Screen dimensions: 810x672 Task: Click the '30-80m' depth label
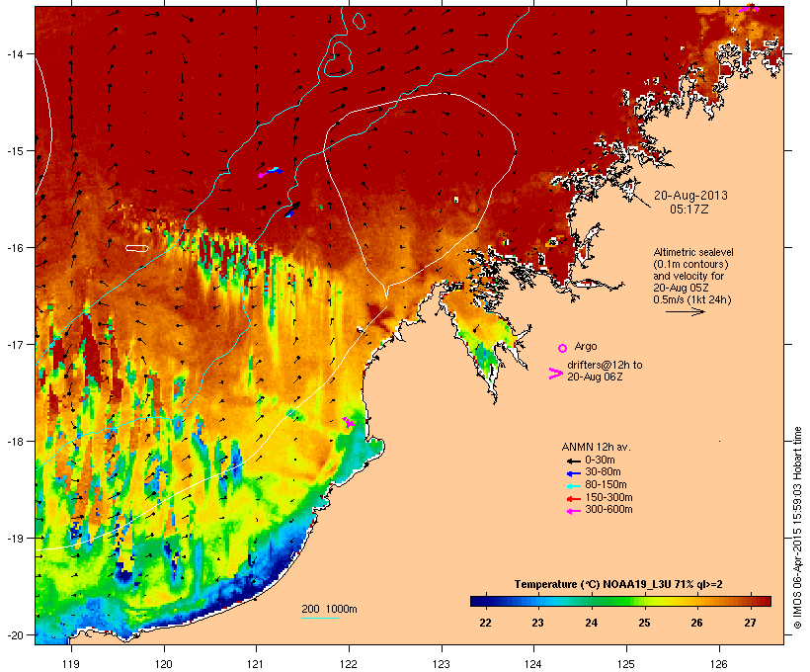[603, 472]
